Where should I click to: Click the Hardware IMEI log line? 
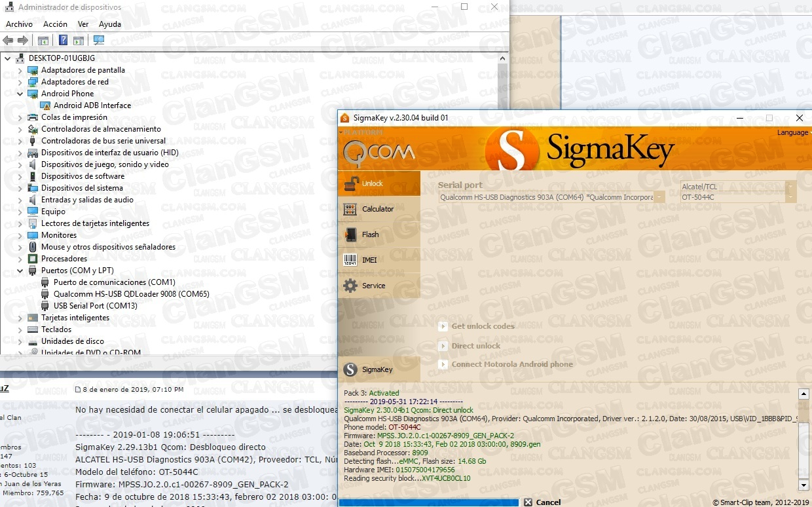(x=399, y=470)
